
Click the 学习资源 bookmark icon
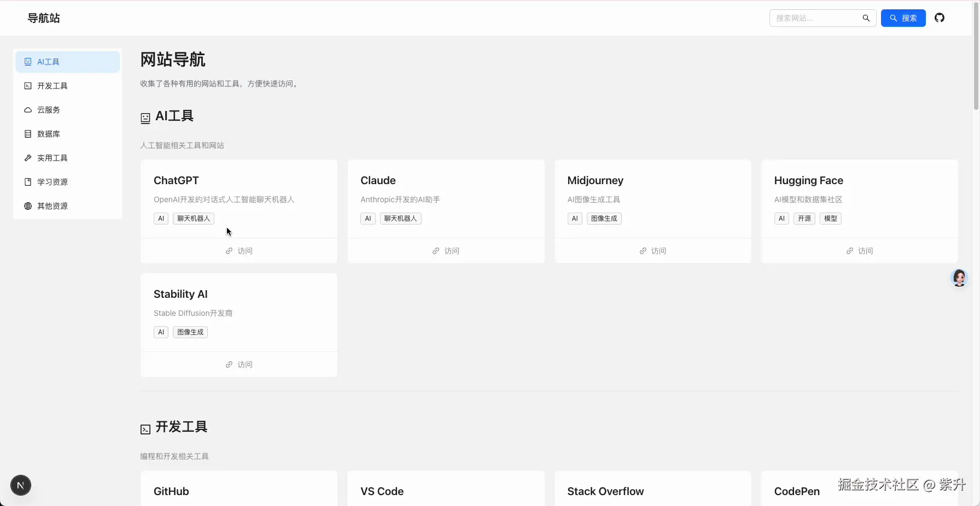27,182
